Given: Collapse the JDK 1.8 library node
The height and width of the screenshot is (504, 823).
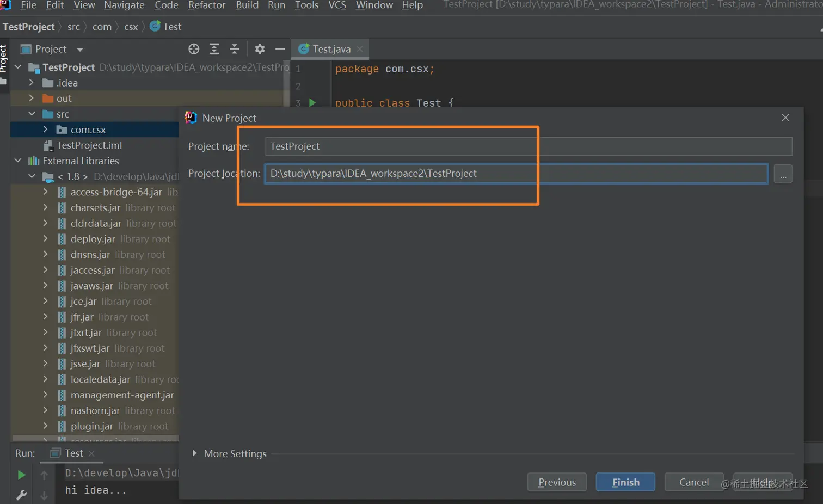Looking at the screenshot, I should pyautogui.click(x=32, y=176).
